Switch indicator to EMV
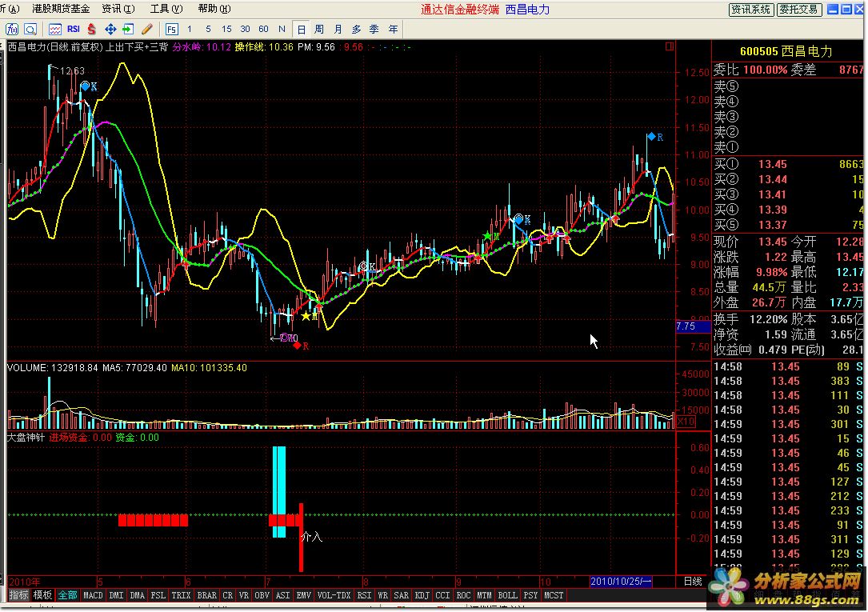Viewport: 868px width, 612px height. click(303, 595)
